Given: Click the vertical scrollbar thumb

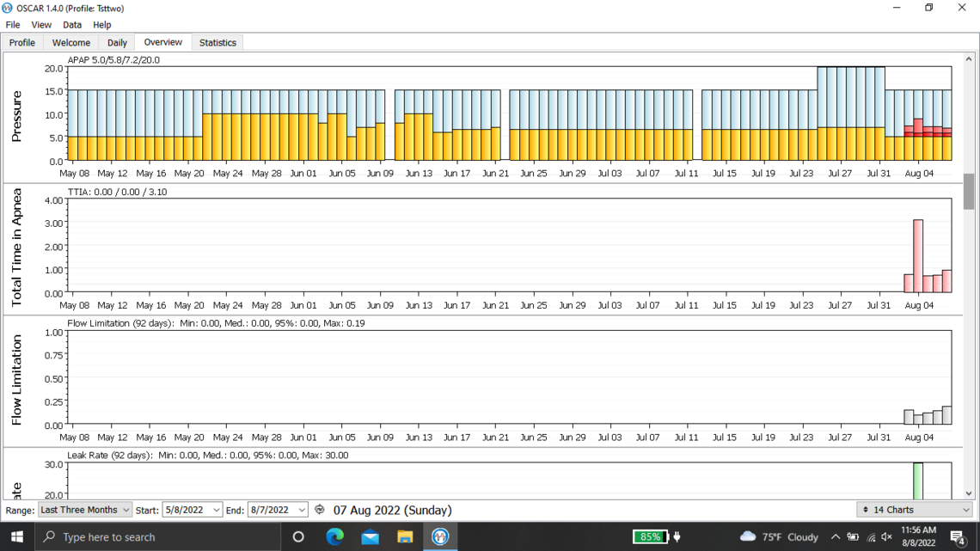Looking at the screenshot, I should [969, 191].
